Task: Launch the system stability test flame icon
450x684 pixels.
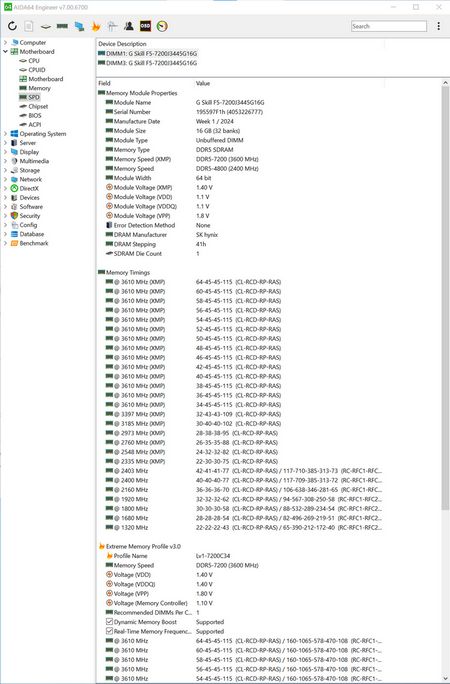Action: (x=95, y=27)
